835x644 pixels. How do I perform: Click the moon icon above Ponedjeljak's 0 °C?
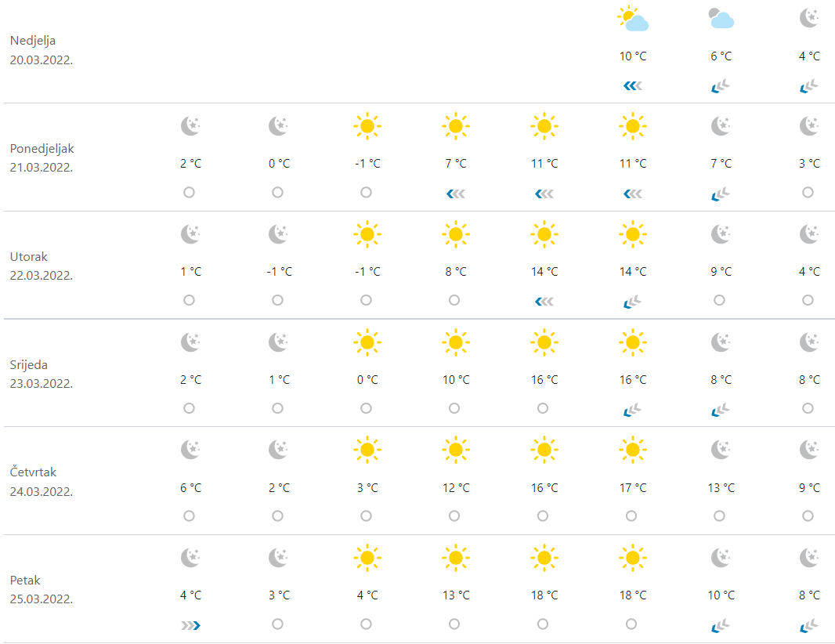(279, 125)
